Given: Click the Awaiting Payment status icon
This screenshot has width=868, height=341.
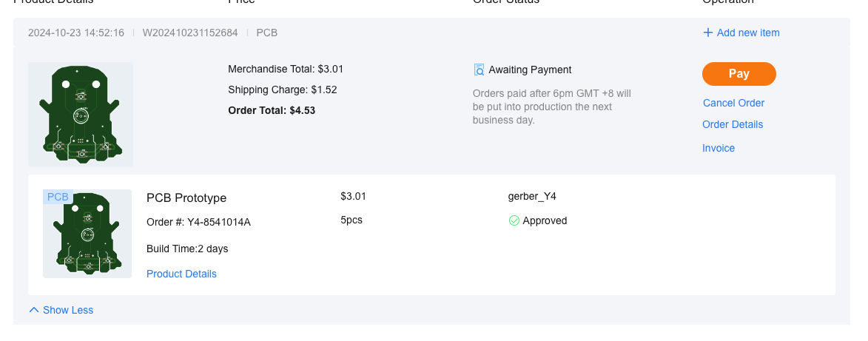Looking at the screenshot, I should point(479,70).
